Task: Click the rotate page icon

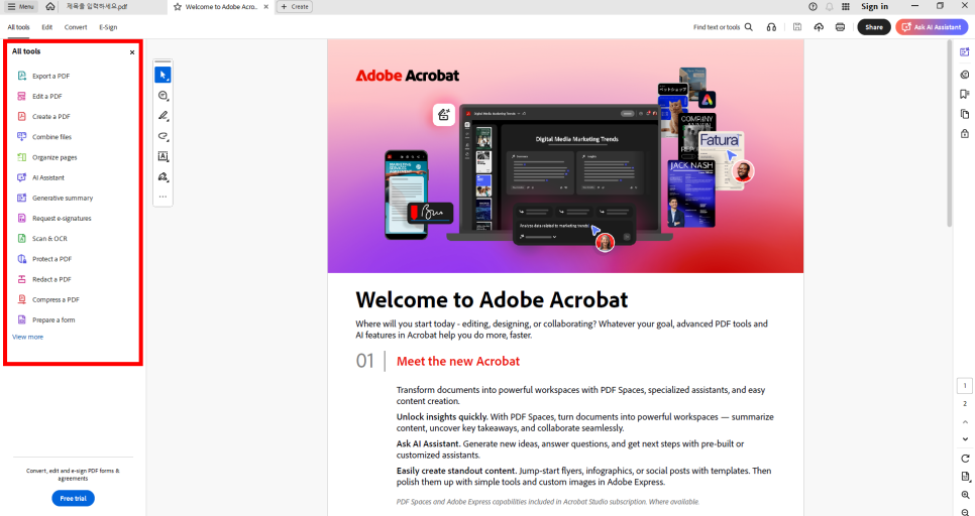Action: click(965, 458)
